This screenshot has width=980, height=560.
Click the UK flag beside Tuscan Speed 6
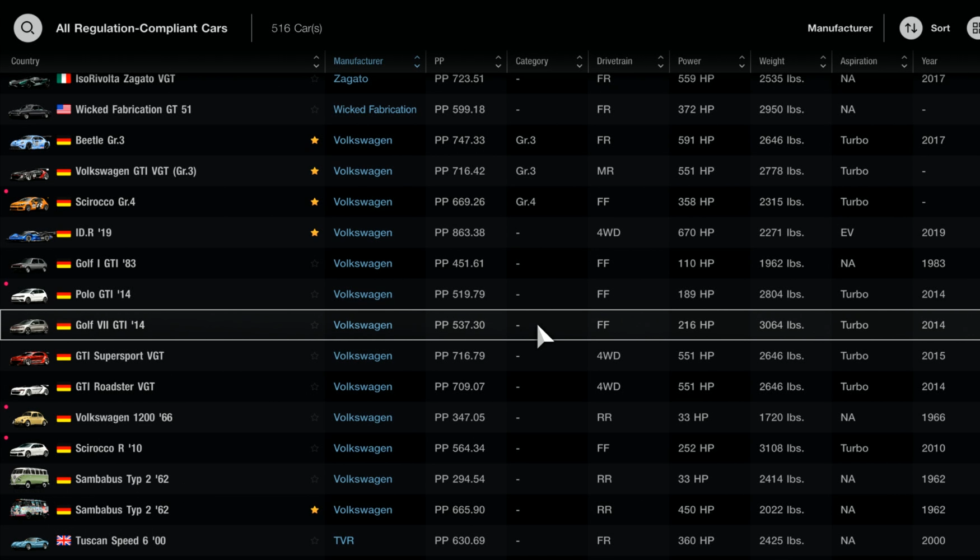coord(64,540)
